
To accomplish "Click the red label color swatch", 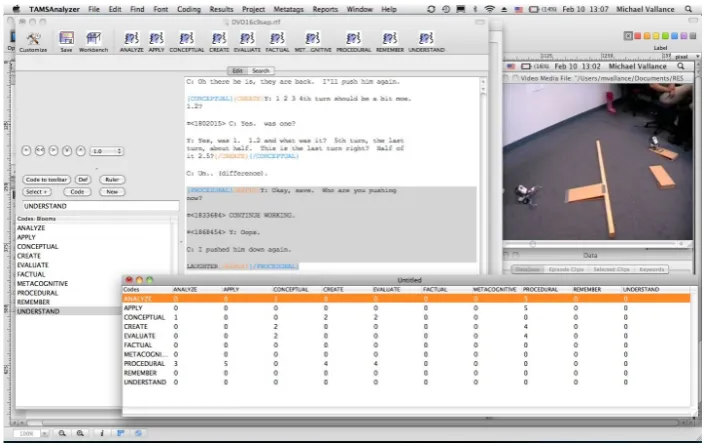I will (x=637, y=36).
